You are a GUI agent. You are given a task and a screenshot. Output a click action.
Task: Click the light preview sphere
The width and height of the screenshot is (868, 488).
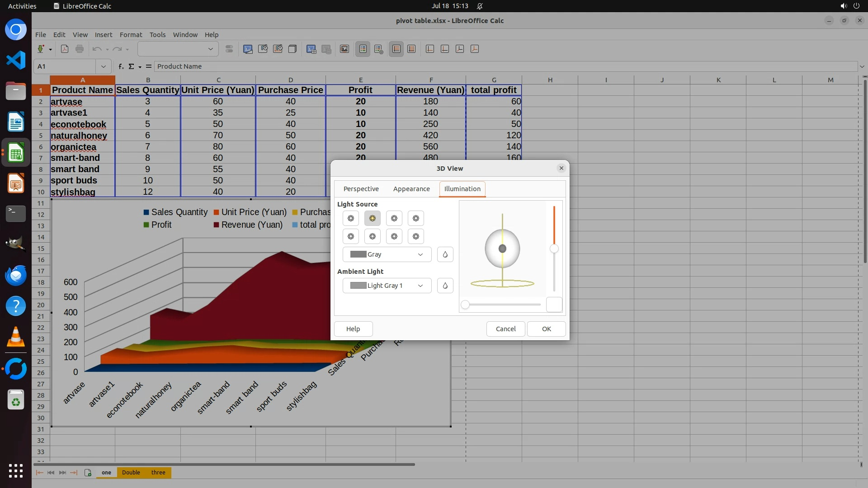pos(502,249)
